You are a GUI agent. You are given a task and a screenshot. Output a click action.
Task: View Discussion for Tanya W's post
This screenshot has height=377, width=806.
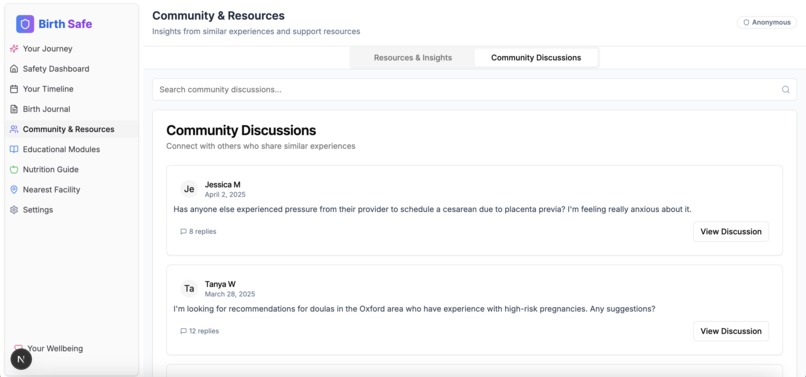click(x=731, y=331)
